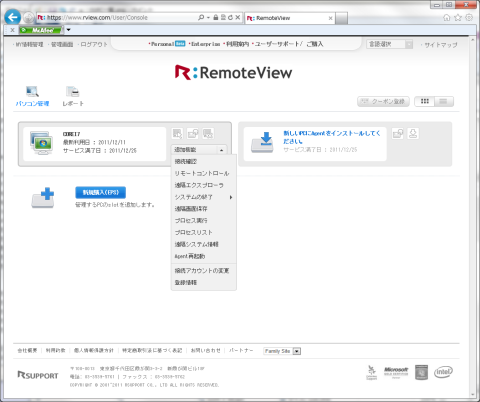Open the Enterprise link

coord(205,44)
